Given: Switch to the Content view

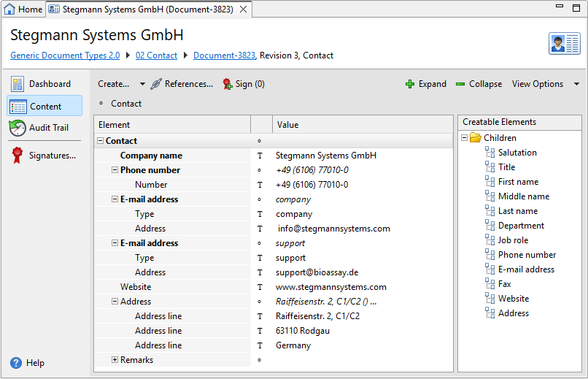Looking at the screenshot, I should (x=45, y=106).
